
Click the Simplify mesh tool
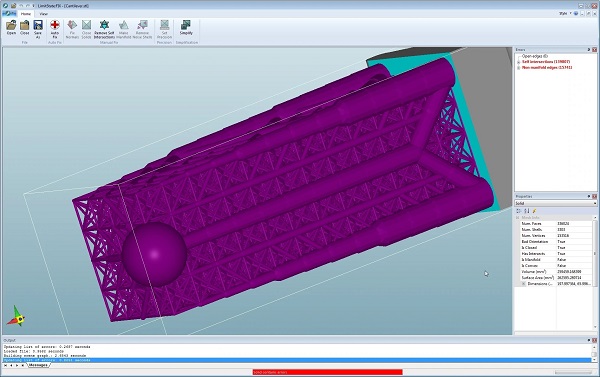[186, 28]
